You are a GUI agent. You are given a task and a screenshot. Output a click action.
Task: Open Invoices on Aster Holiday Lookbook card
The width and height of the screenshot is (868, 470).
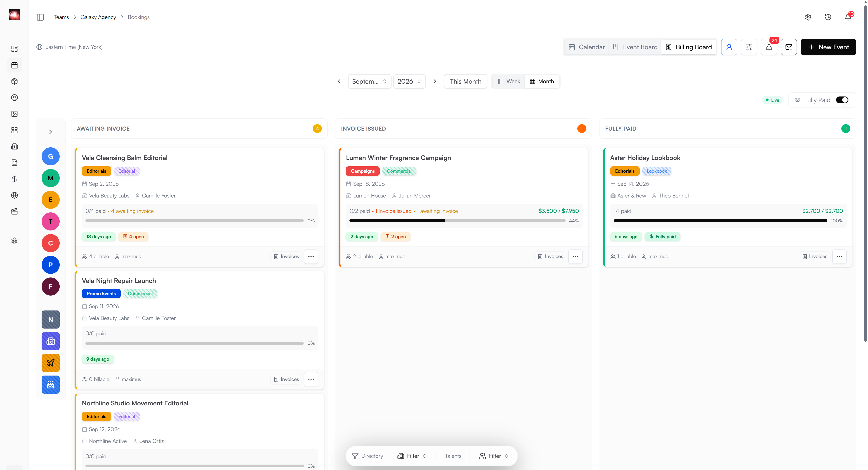(815, 256)
